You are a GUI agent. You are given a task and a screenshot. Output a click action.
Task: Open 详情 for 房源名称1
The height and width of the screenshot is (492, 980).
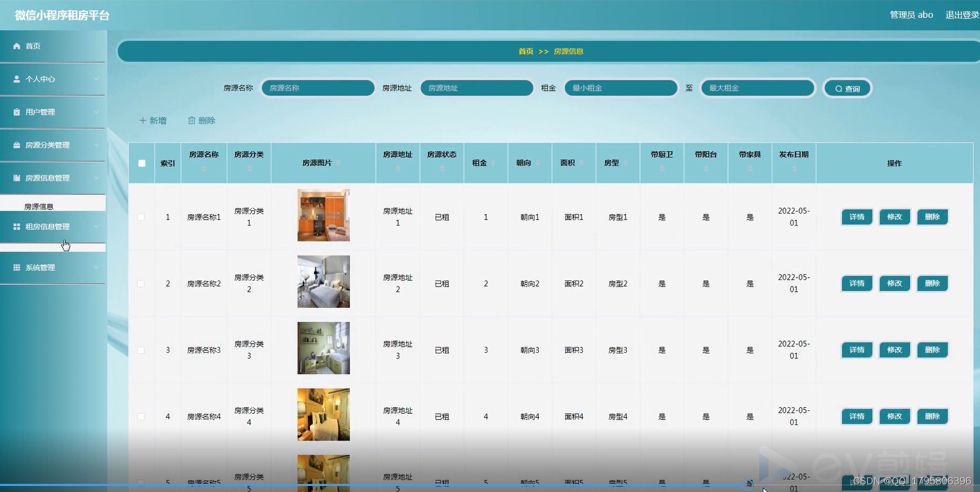857,217
